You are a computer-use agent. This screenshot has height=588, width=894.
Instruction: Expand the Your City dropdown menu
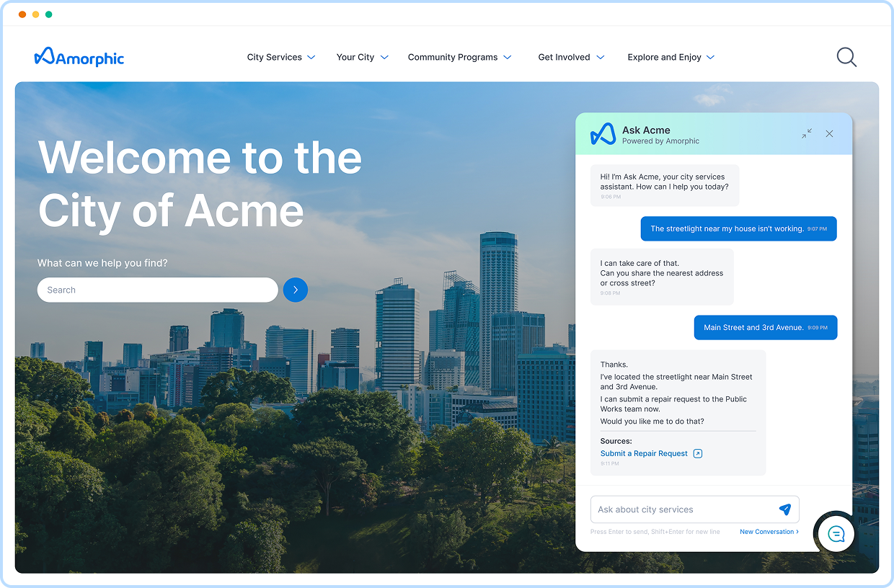click(x=362, y=58)
